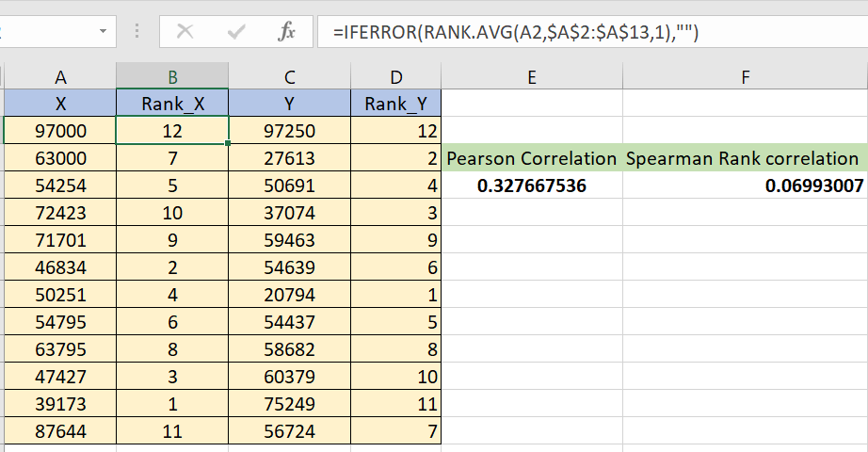868x452 pixels.
Task: Select the X value 97000 cell
Action: click(x=60, y=131)
